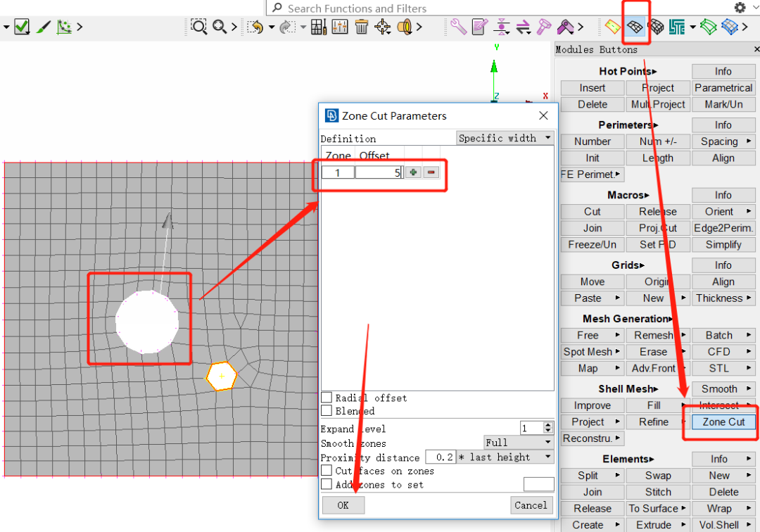This screenshot has width=760, height=532.
Task: Open the Definition Specific width dropdown
Action: [505, 138]
